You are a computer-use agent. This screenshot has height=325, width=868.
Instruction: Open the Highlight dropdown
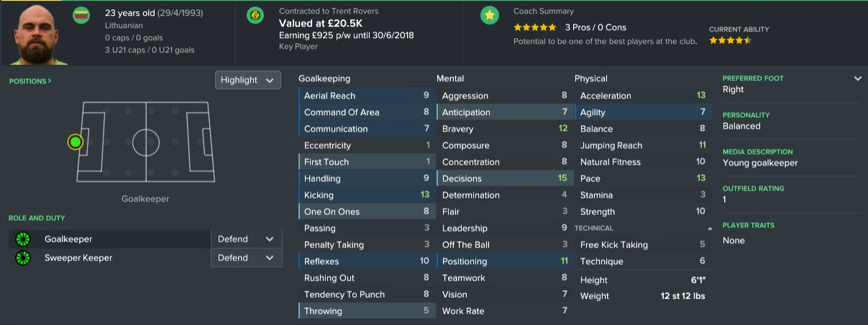pyautogui.click(x=247, y=80)
